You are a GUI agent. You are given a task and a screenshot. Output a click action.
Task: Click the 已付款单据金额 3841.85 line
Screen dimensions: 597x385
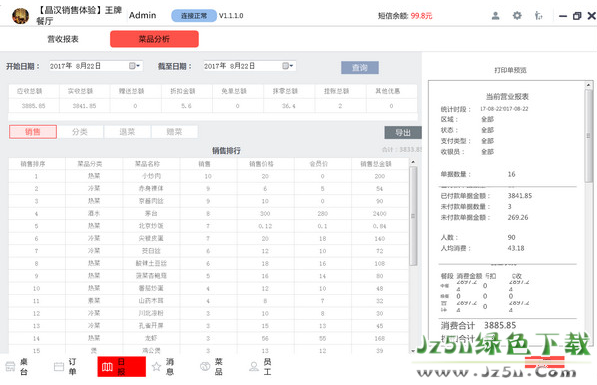pos(486,196)
